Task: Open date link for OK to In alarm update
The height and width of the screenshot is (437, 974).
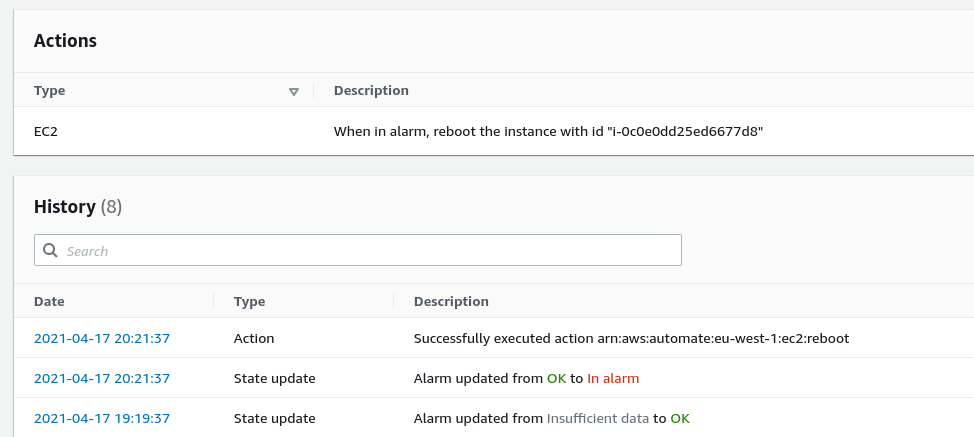Action: tap(102, 378)
